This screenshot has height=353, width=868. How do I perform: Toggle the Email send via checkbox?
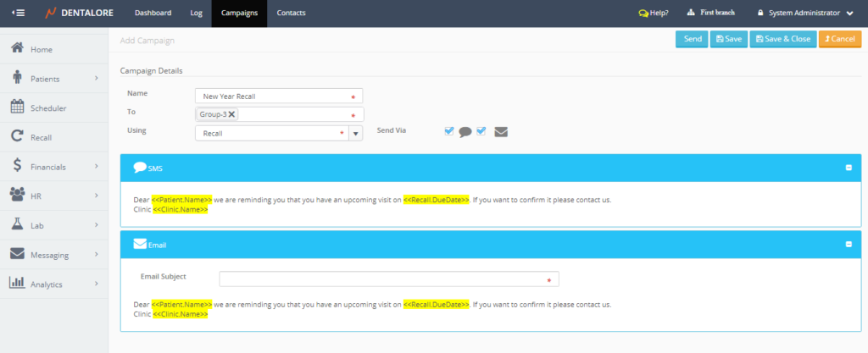click(481, 131)
